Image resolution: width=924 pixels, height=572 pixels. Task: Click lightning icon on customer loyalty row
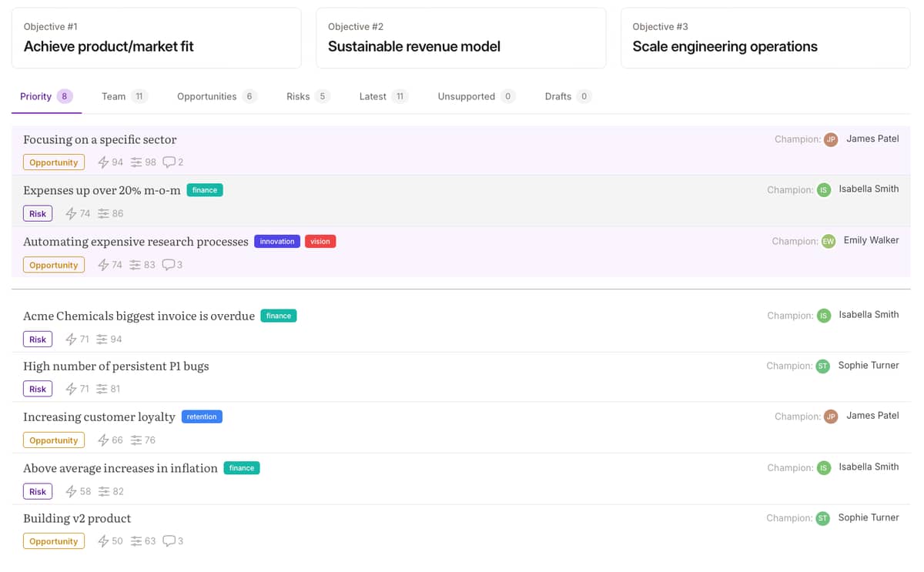tap(103, 440)
